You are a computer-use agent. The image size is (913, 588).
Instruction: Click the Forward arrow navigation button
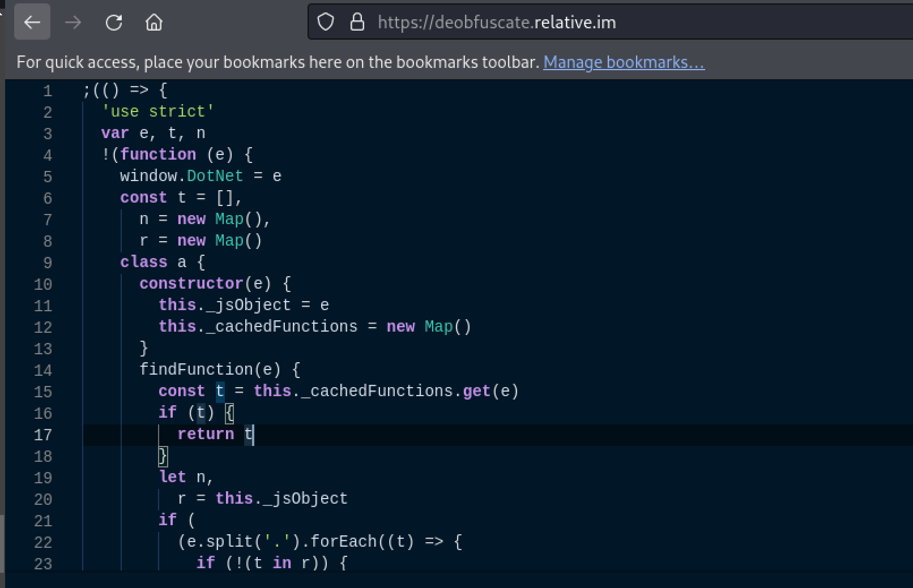click(x=73, y=23)
